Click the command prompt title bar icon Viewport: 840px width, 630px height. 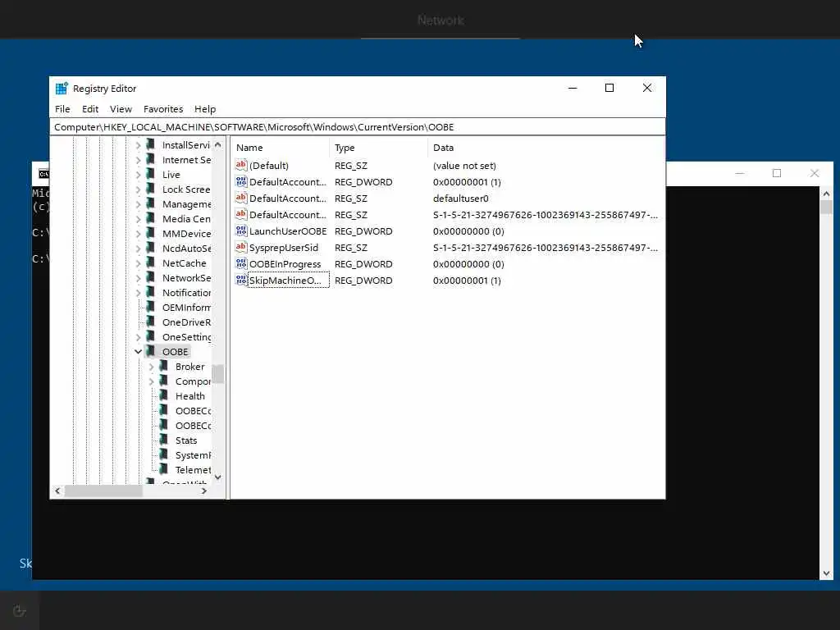(x=43, y=174)
